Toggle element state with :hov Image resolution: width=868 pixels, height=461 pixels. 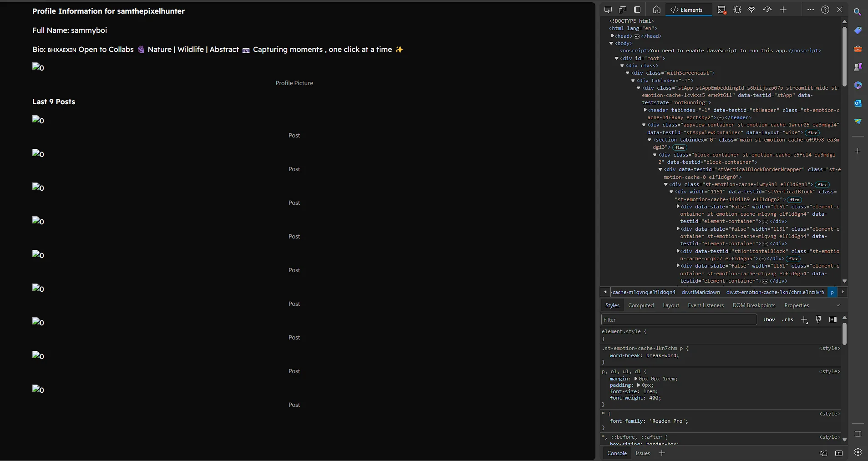click(769, 319)
